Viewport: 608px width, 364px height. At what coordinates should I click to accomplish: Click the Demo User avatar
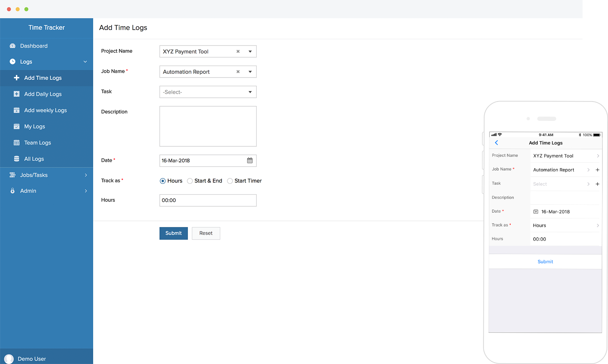(9, 359)
